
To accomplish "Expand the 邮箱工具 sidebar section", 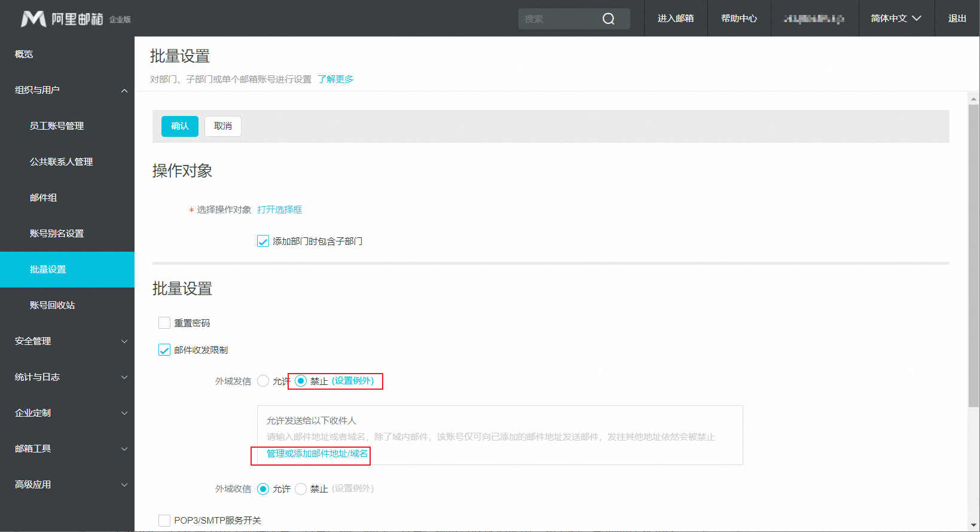I will (x=67, y=449).
